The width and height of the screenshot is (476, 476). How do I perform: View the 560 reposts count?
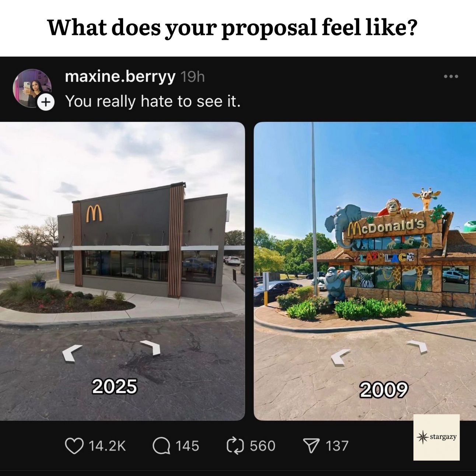[263, 446]
